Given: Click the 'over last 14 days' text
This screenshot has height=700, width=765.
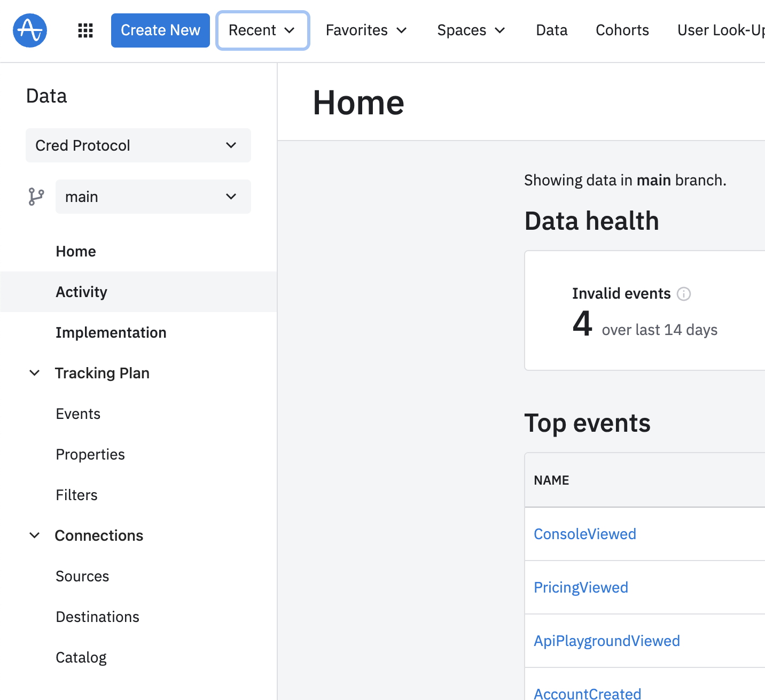Looking at the screenshot, I should [x=659, y=330].
